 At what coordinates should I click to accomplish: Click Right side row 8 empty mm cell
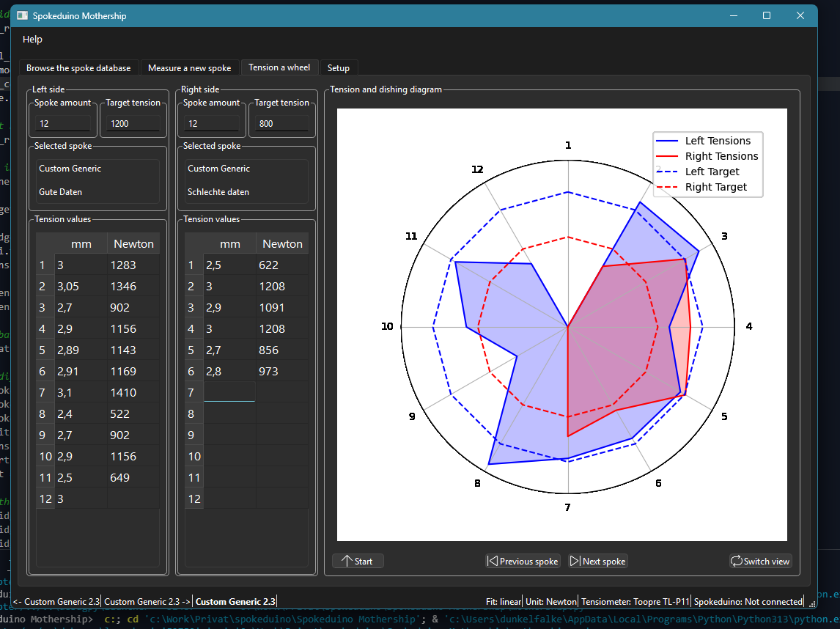click(230, 414)
